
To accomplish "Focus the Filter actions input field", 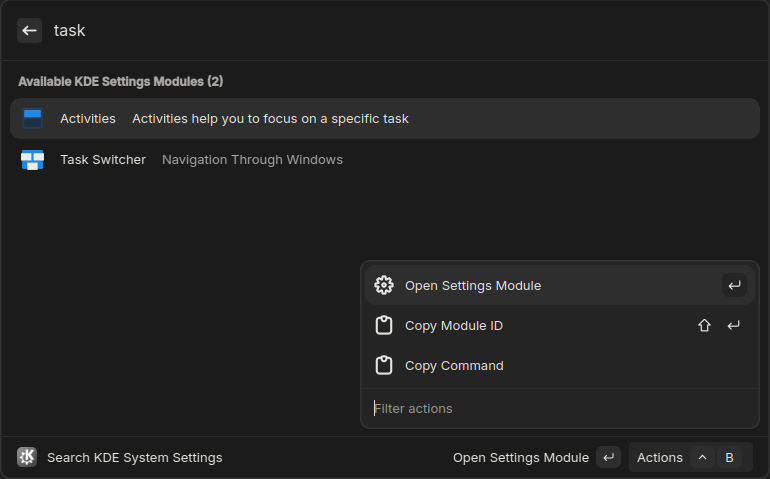I will 560,408.
